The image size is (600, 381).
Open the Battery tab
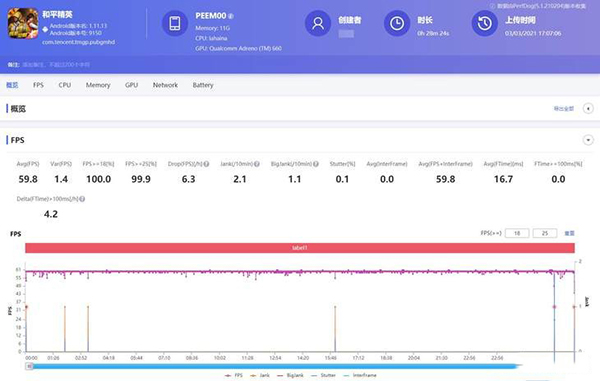point(203,85)
